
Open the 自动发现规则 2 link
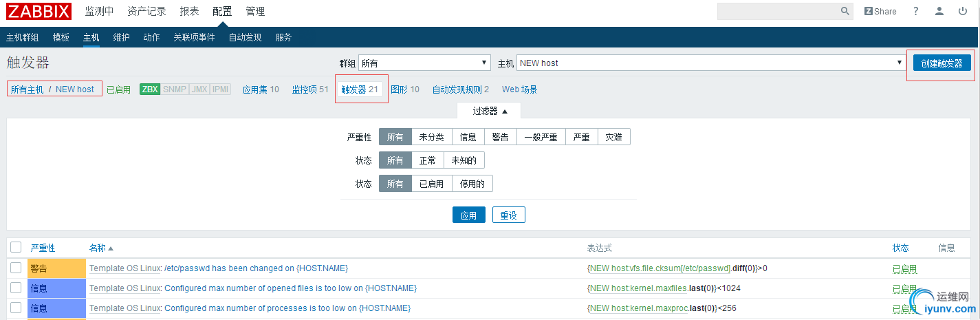[461, 89]
